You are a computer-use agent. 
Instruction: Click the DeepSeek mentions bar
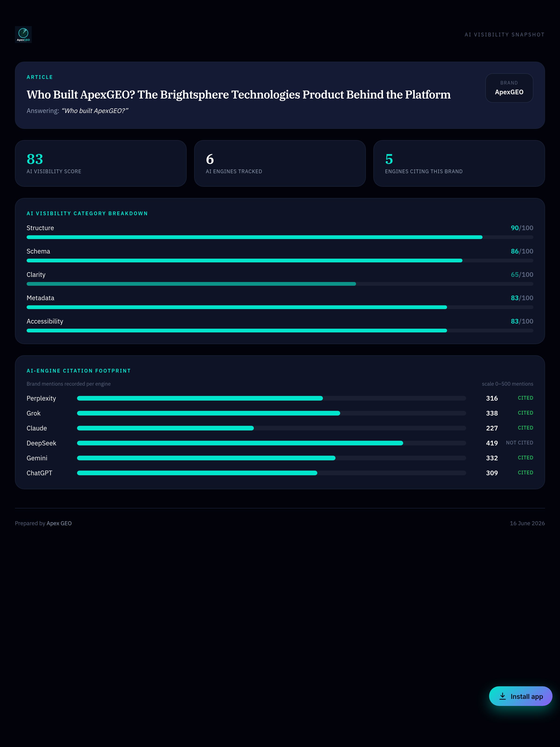[x=271, y=443]
